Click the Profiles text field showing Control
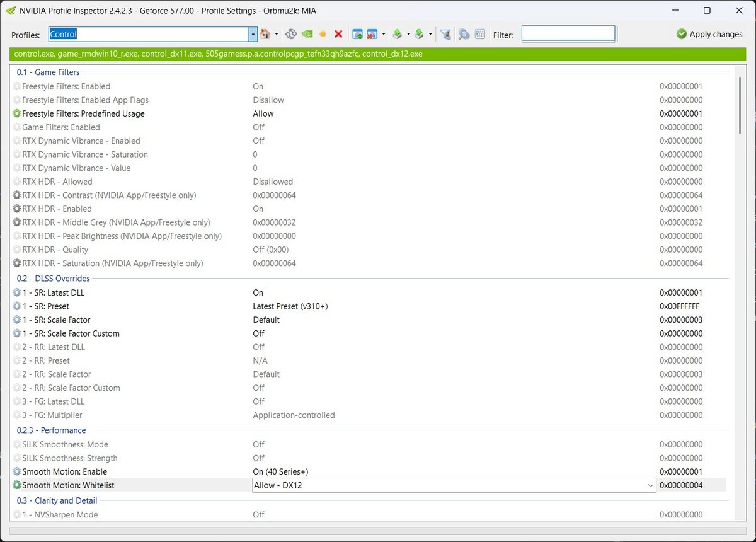This screenshot has width=756, height=542. [x=149, y=35]
